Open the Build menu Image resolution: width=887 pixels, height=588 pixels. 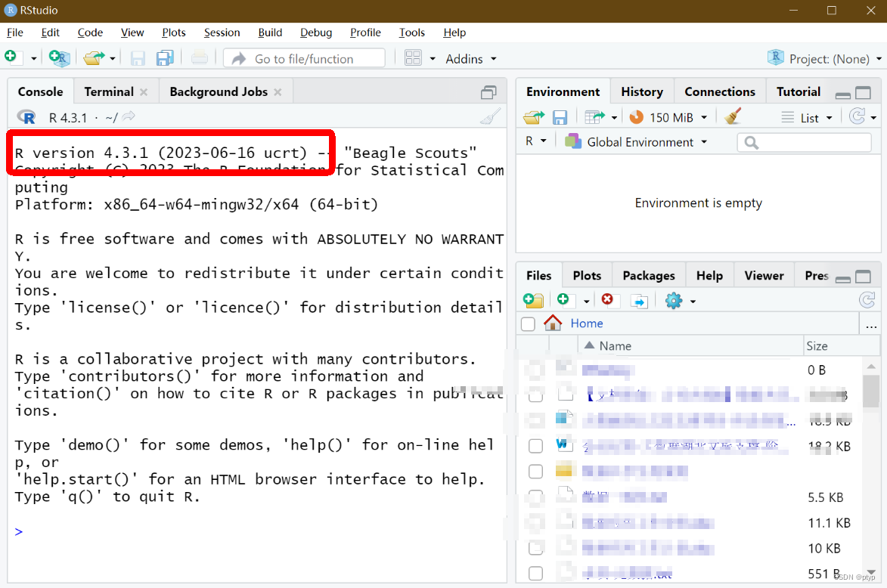tap(270, 32)
